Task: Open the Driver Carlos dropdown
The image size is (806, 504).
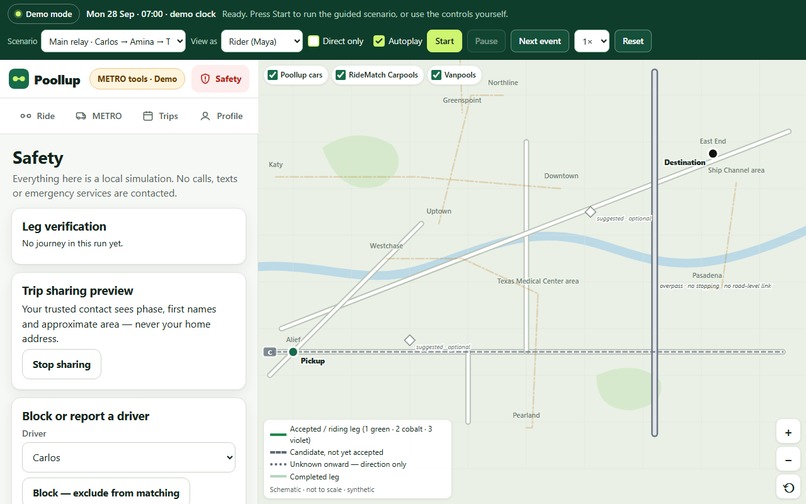Action: coord(129,457)
